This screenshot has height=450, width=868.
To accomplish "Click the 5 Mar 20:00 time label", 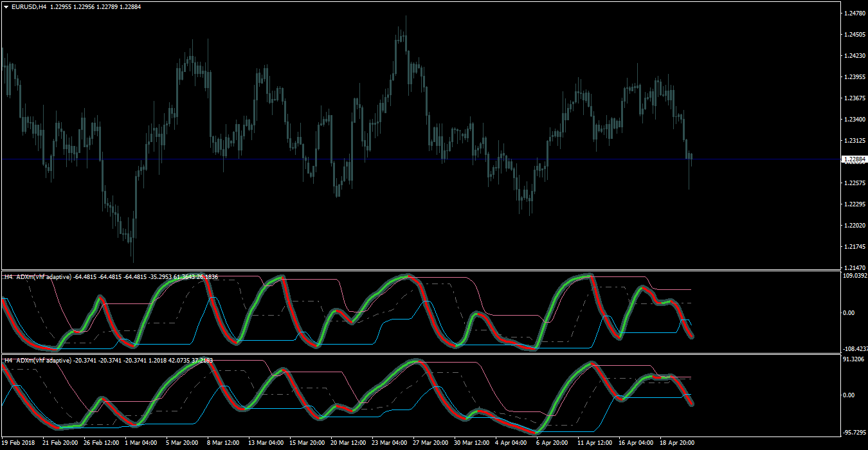I will (183, 443).
